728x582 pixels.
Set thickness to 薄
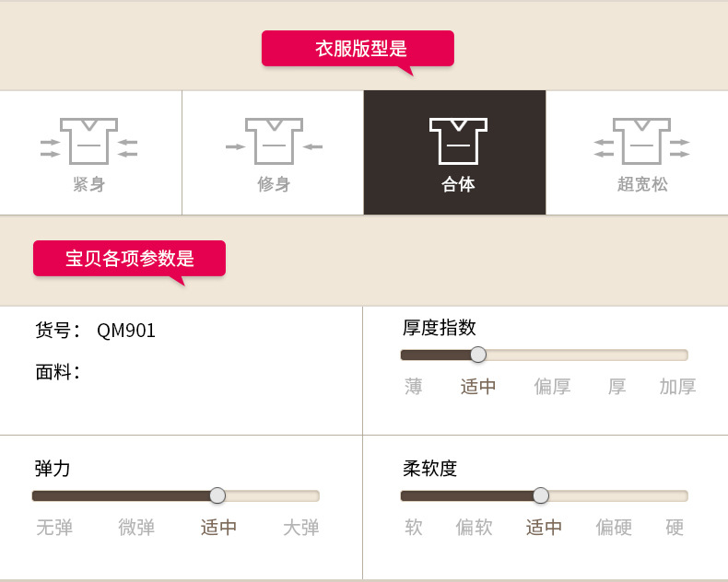pos(414,387)
